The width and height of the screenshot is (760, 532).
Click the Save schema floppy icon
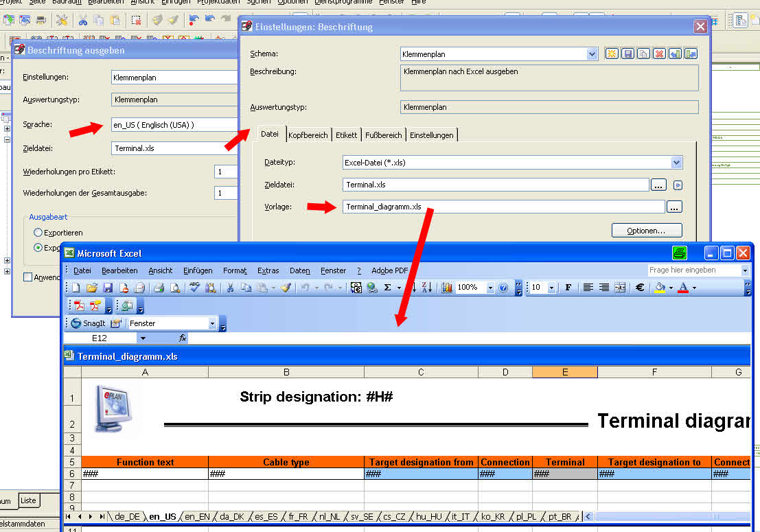(627, 54)
